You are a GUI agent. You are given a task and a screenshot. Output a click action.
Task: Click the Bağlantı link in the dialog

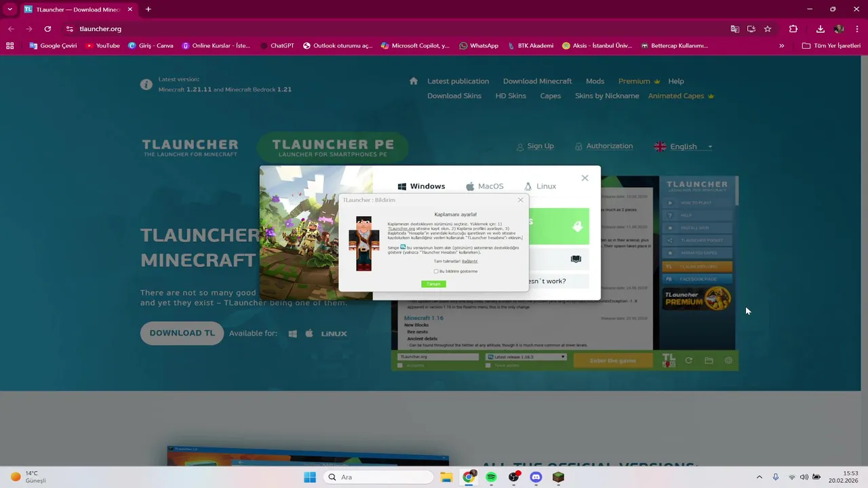(x=469, y=261)
